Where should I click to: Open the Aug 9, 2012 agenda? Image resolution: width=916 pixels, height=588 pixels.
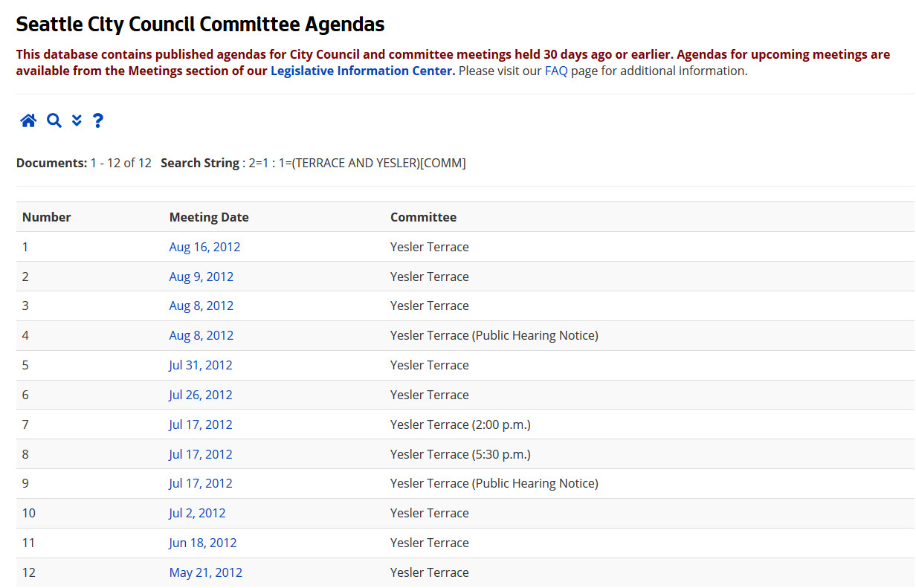click(201, 277)
